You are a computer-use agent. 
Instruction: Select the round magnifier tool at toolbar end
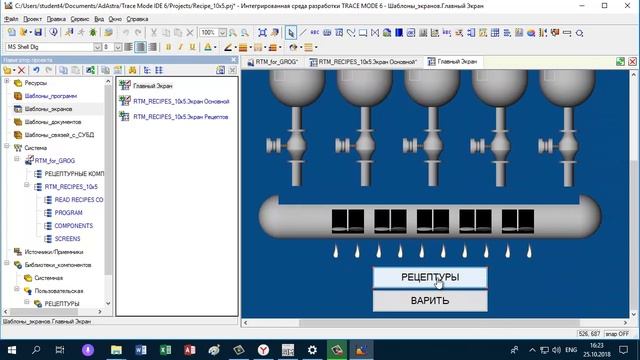[579, 33]
